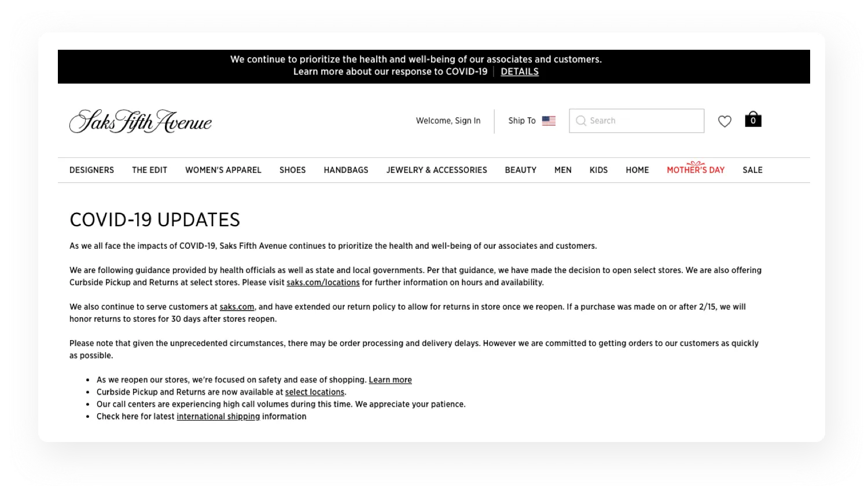Open the KIDS menu

click(598, 170)
